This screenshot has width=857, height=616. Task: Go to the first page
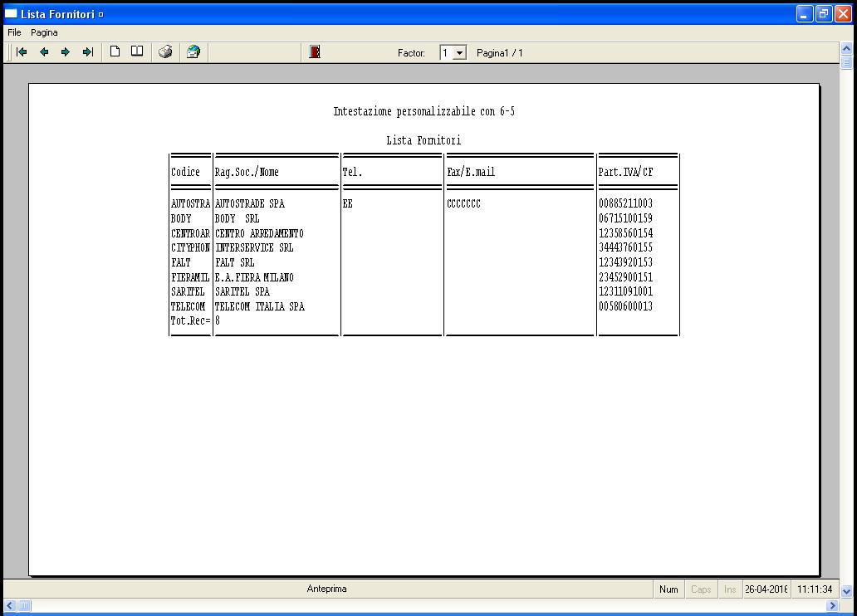(x=22, y=52)
